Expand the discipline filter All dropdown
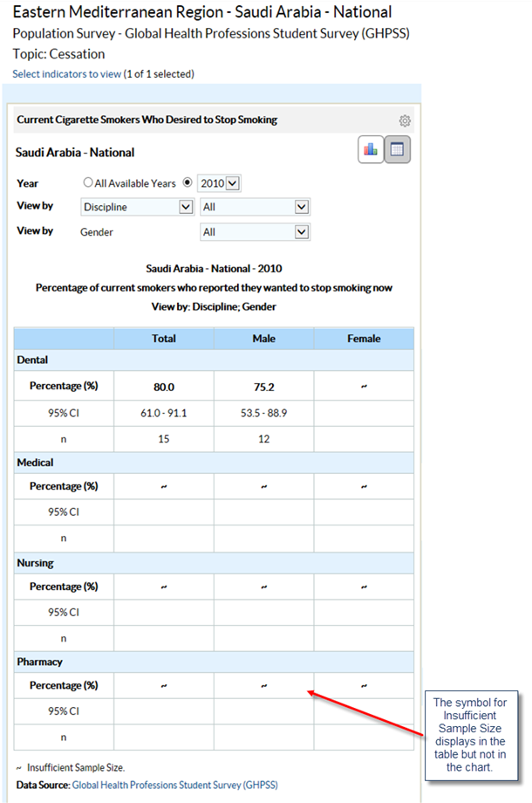Image resolution: width=532 pixels, height=803 pixels. [x=255, y=207]
